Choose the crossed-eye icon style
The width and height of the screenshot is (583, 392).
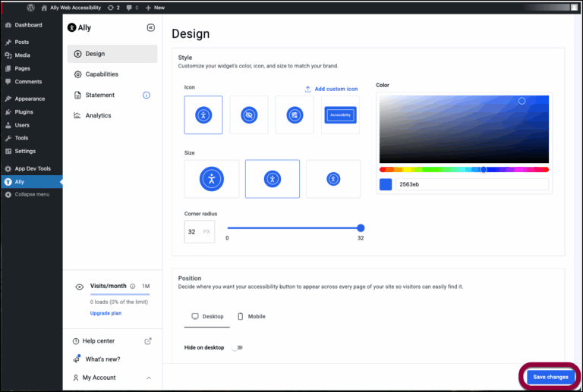pyautogui.click(x=249, y=115)
